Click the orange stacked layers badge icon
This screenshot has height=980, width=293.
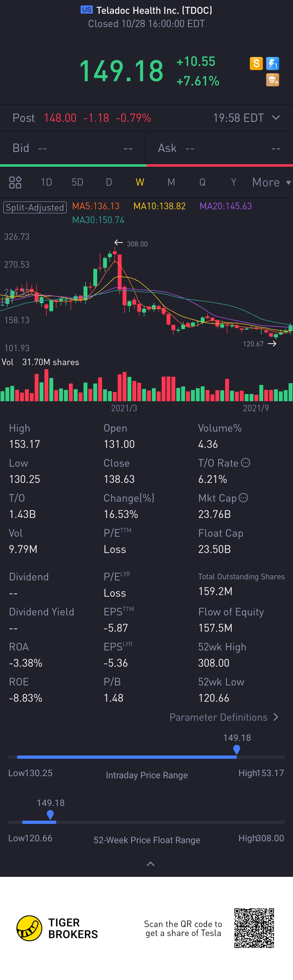pyautogui.click(x=272, y=80)
